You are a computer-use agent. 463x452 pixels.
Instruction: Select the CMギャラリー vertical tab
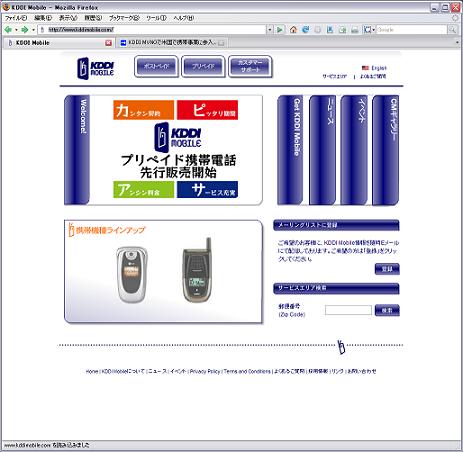pos(385,150)
